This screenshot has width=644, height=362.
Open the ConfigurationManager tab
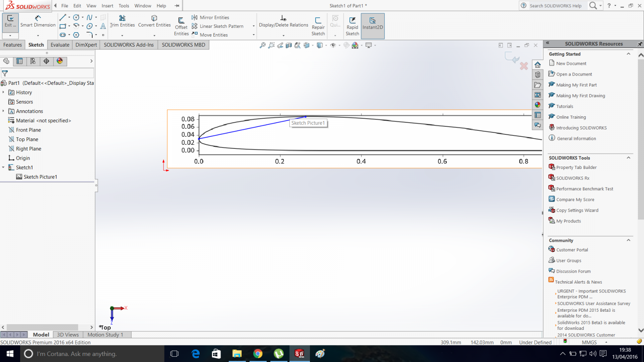tap(33, 61)
